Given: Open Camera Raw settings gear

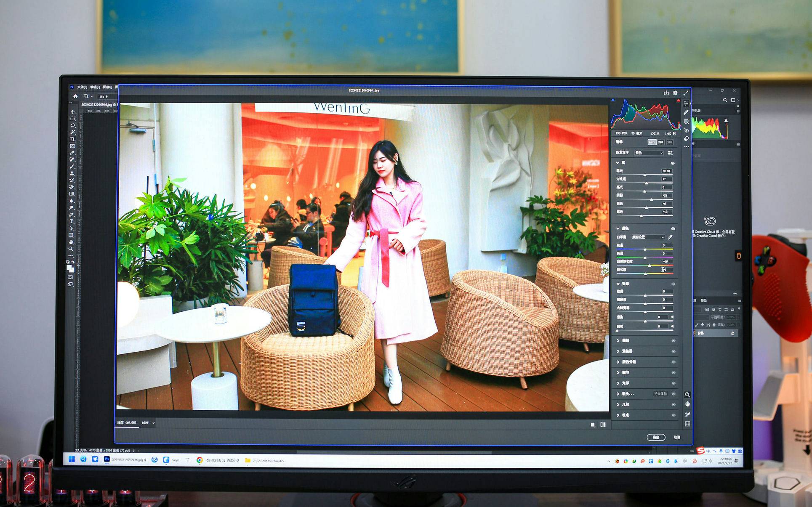Looking at the screenshot, I should 675,93.
